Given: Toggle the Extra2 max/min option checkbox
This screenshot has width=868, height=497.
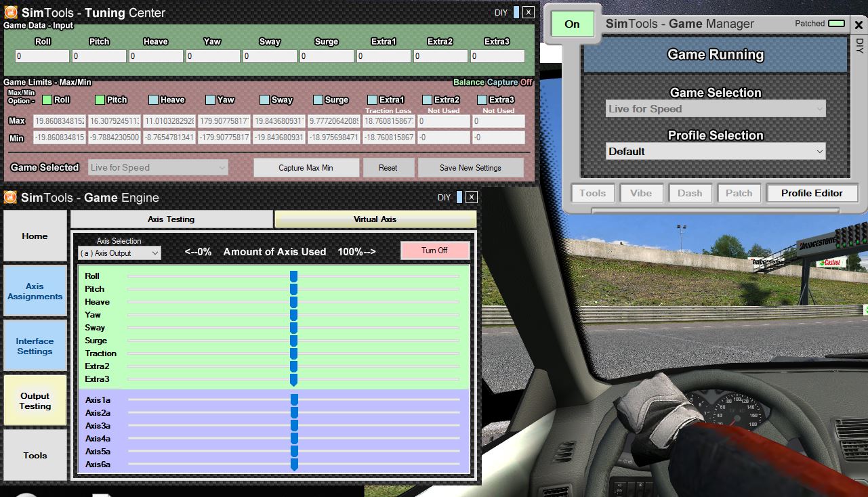Looking at the screenshot, I should (x=427, y=100).
